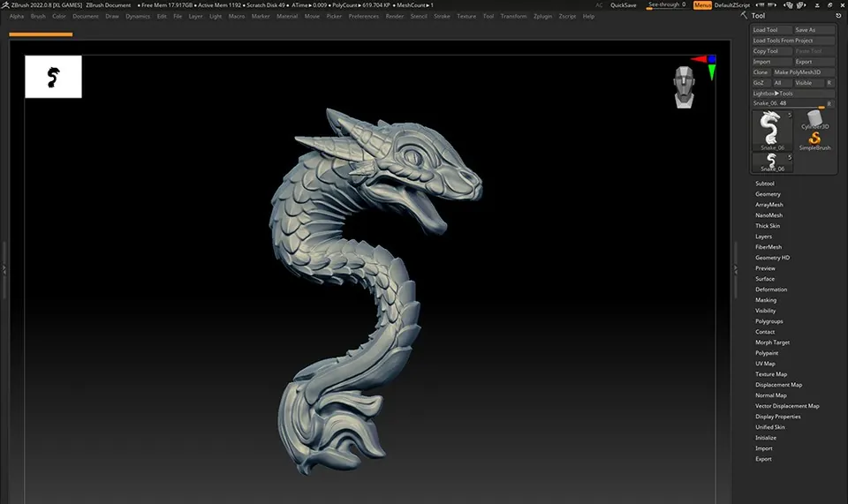Click the Make PolyMesh3D button
The image size is (848, 504).
tap(803, 72)
